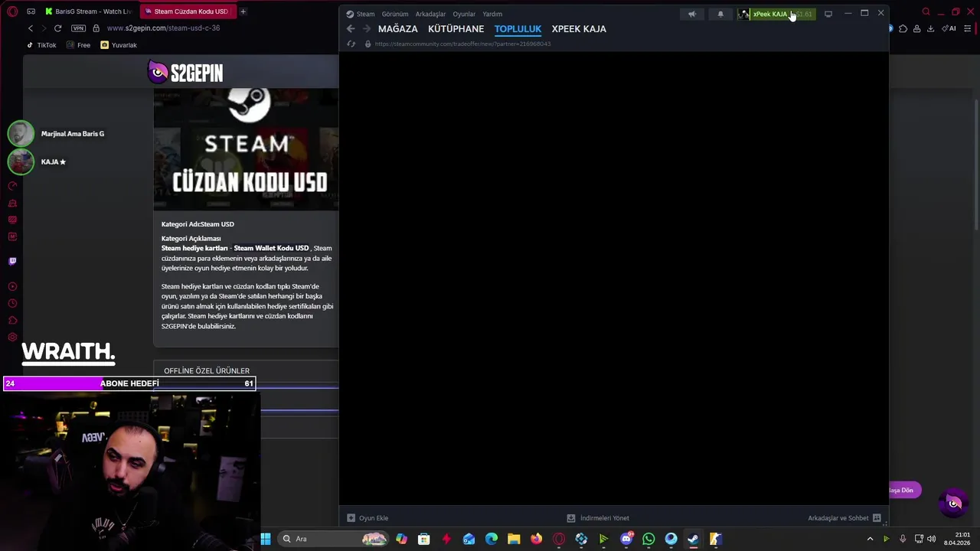Open Opera profile account icon
The width and height of the screenshot is (980, 551).
[x=916, y=28]
